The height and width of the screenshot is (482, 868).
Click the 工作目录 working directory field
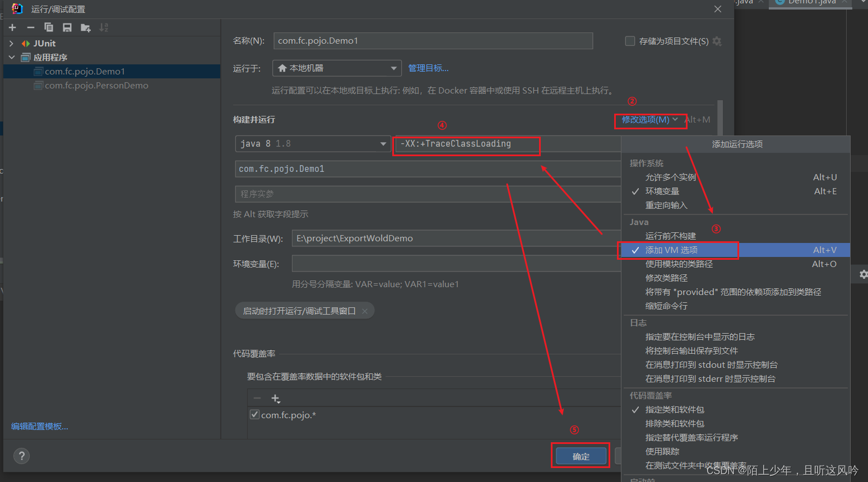(456, 238)
